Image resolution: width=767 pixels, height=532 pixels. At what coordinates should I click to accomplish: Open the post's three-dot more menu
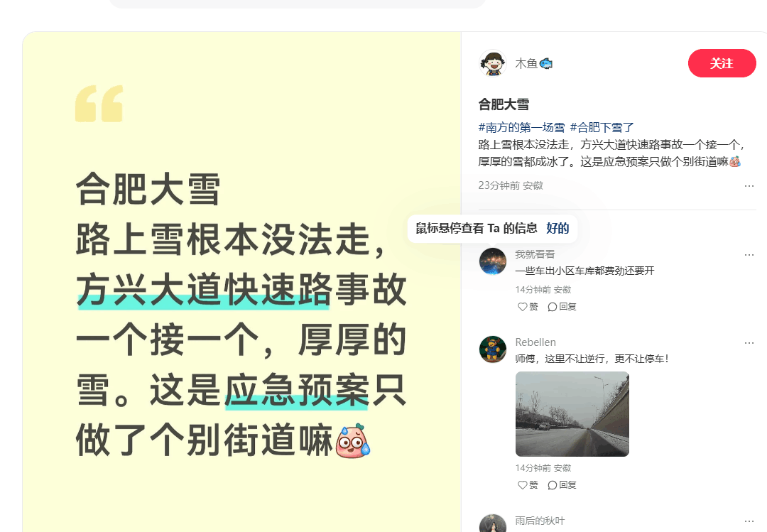(749, 186)
